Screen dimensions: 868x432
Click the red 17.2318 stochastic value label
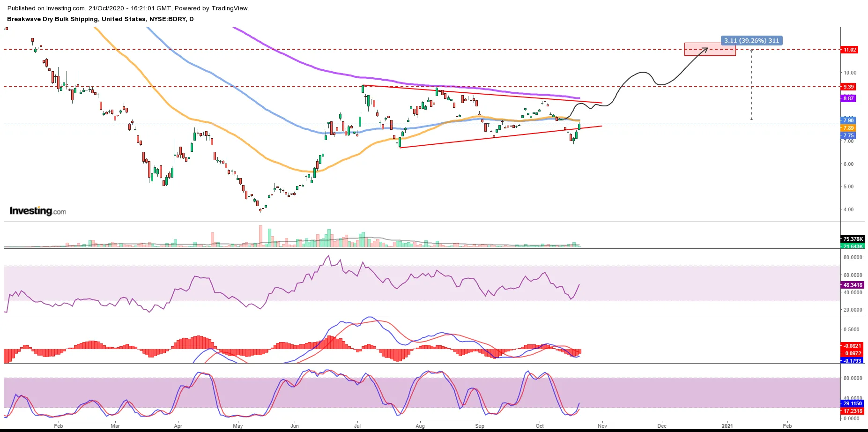click(853, 411)
